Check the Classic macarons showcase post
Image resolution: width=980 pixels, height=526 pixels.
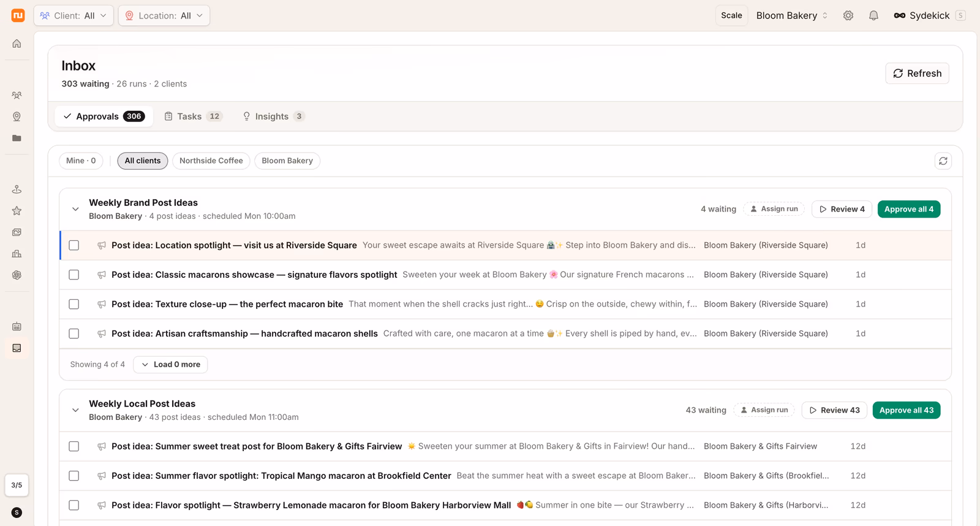coord(74,275)
